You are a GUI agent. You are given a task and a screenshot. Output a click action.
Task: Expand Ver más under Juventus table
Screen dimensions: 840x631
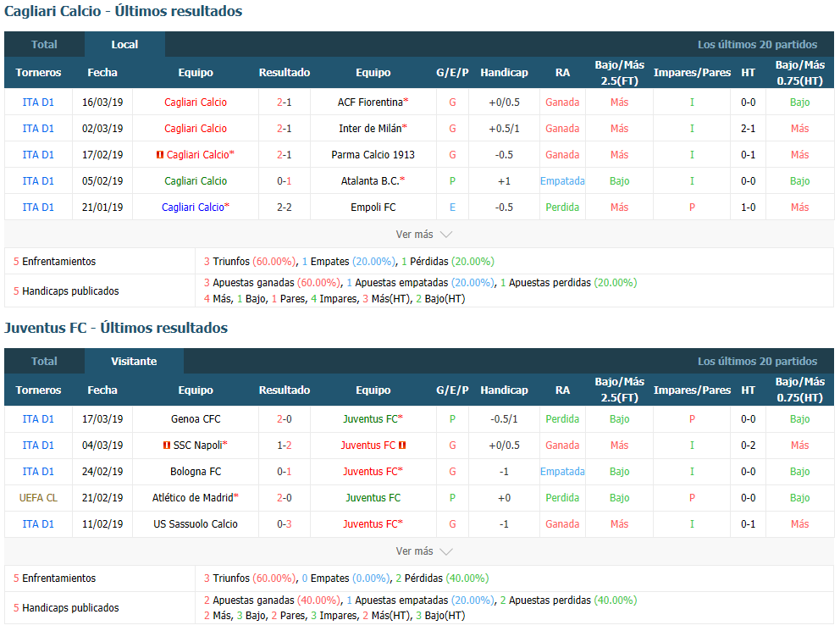coord(423,551)
